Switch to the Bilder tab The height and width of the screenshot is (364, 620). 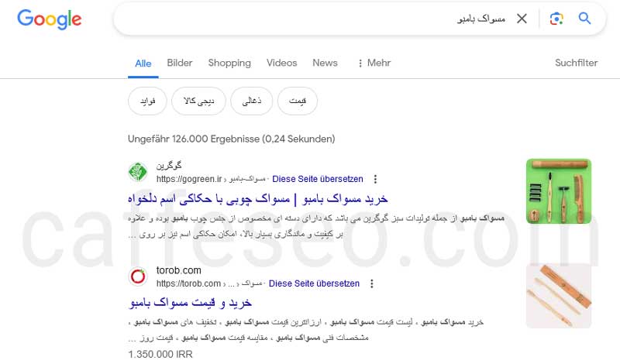coord(180,63)
